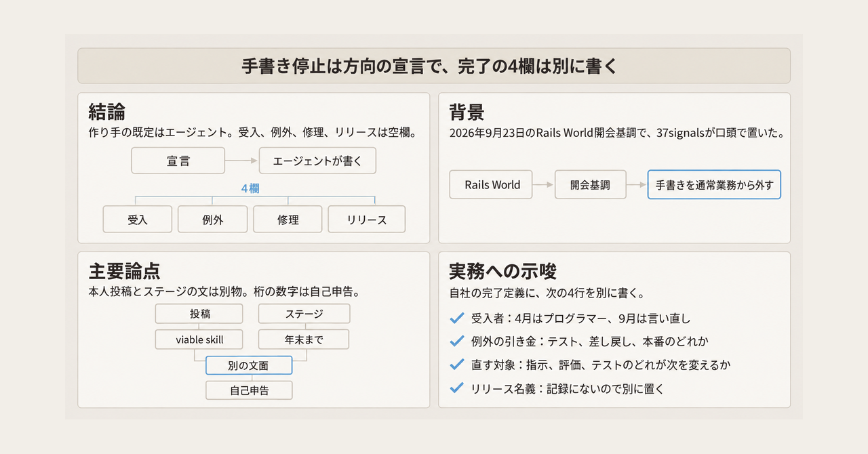Click the 例外 box

coord(213,220)
